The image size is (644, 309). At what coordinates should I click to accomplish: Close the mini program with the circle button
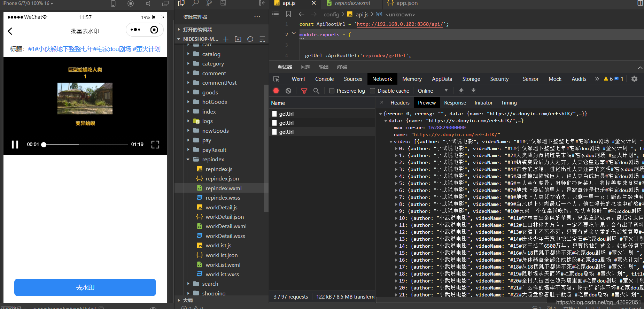tap(154, 30)
